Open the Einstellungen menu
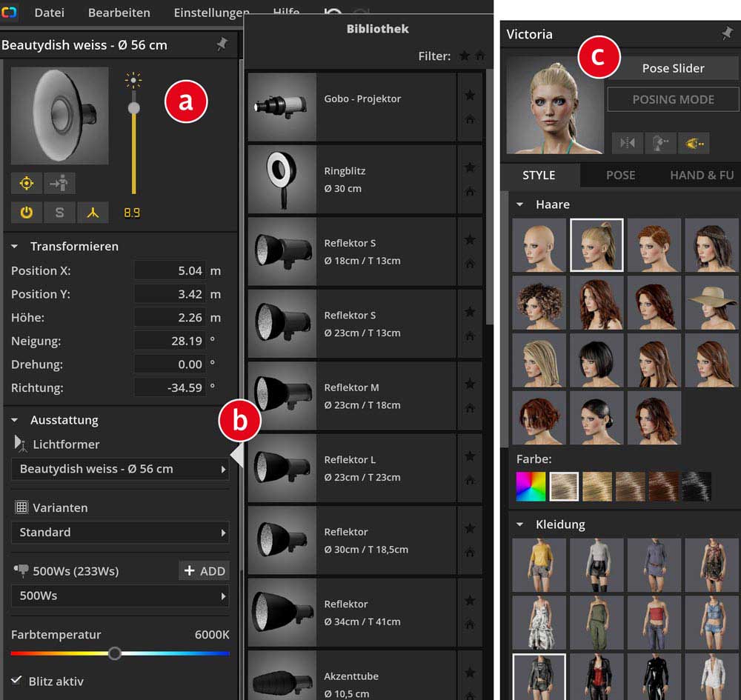This screenshot has width=741, height=700. [211, 13]
